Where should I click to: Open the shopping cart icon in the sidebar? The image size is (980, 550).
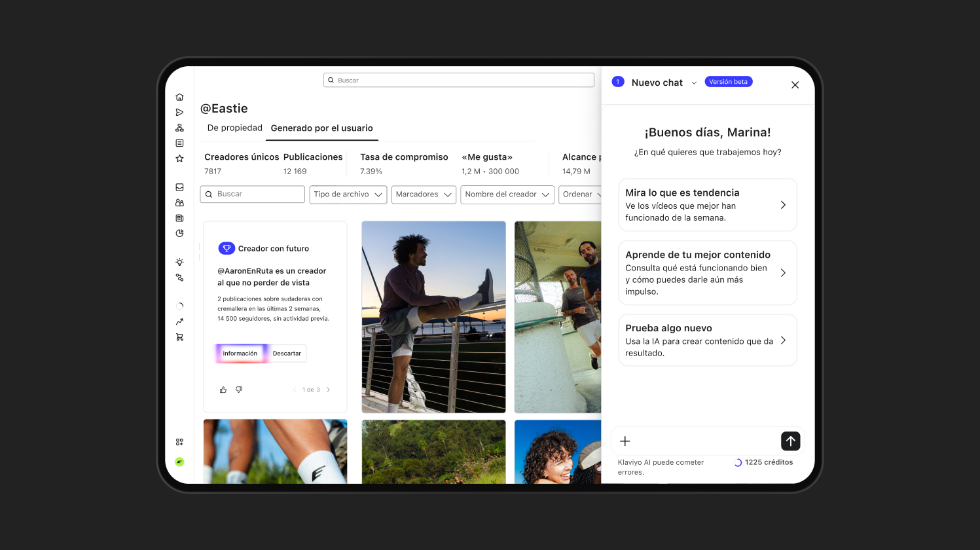point(179,337)
